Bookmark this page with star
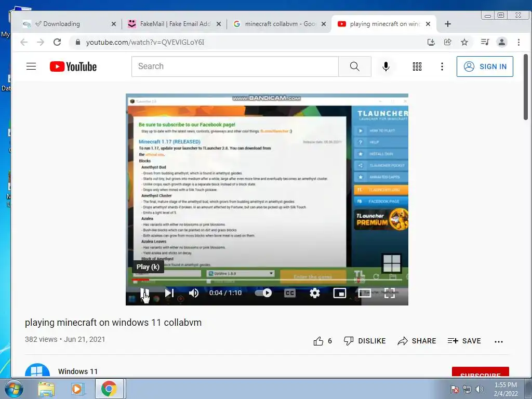Image resolution: width=532 pixels, height=399 pixels. 464,42
